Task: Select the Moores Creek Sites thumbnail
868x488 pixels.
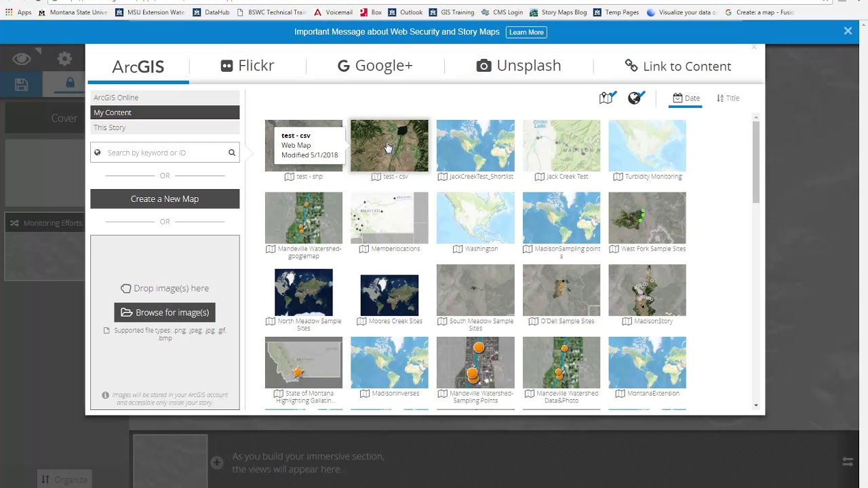Action: 389,295
